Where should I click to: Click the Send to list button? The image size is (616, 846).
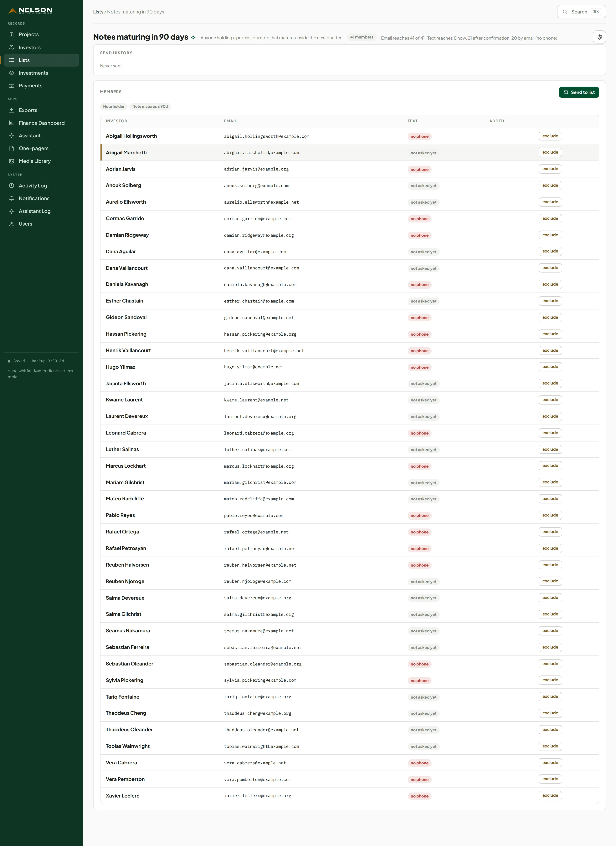click(579, 92)
